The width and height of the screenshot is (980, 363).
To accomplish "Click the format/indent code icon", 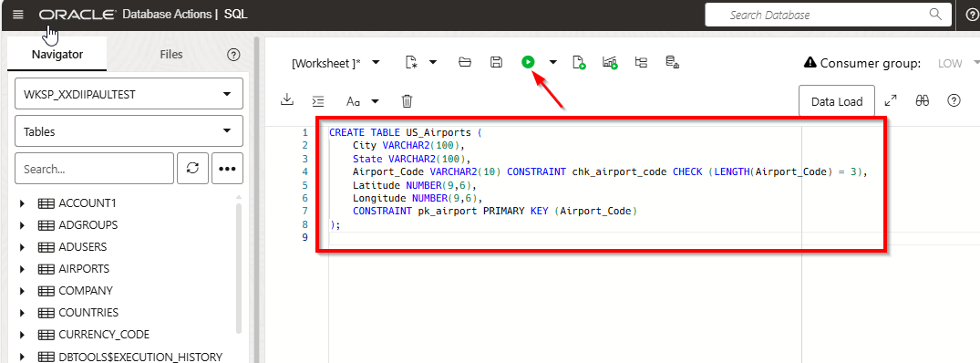I will 319,100.
